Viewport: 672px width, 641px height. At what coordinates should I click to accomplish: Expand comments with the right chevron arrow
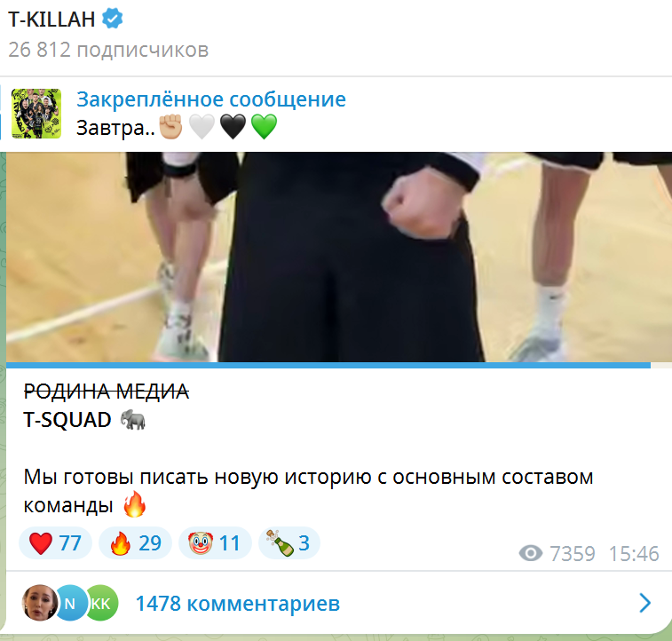[x=645, y=604]
